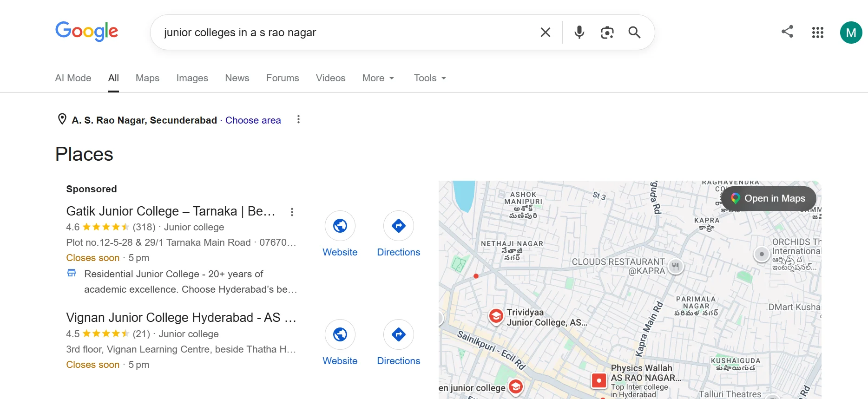The image size is (868, 399).
Task: Click Talluri Theatres map label
Action: coord(730,394)
